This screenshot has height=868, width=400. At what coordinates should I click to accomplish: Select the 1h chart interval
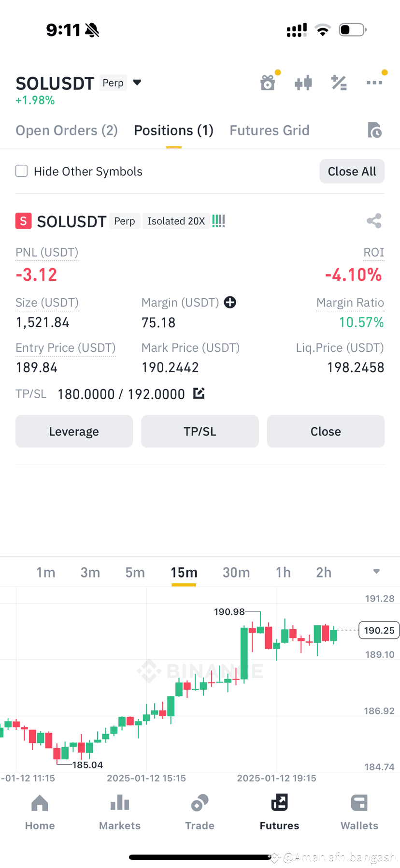tap(283, 572)
